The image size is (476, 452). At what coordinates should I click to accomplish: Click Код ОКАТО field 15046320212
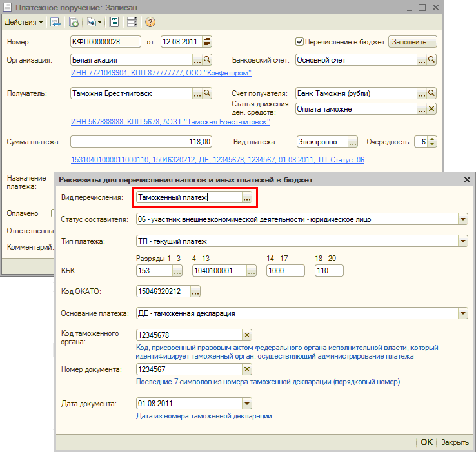click(x=164, y=291)
